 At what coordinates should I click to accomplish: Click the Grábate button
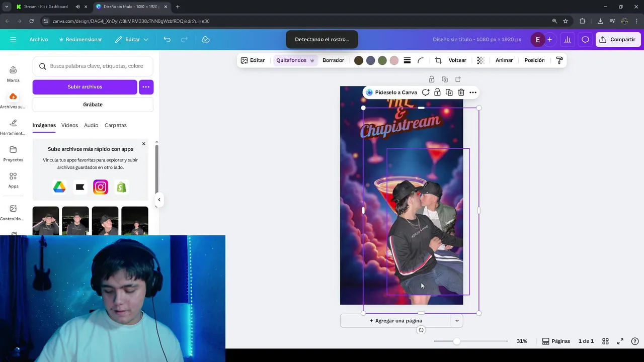point(93,105)
